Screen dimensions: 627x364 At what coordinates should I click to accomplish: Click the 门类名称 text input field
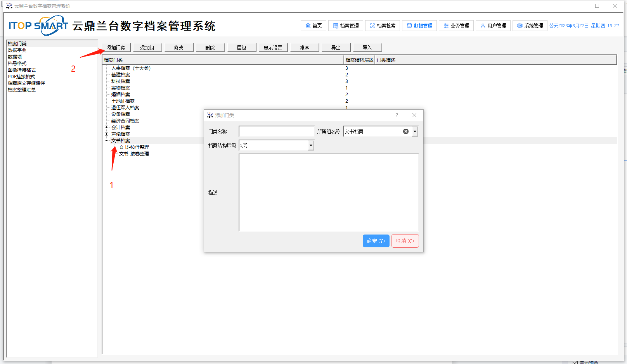click(x=276, y=131)
